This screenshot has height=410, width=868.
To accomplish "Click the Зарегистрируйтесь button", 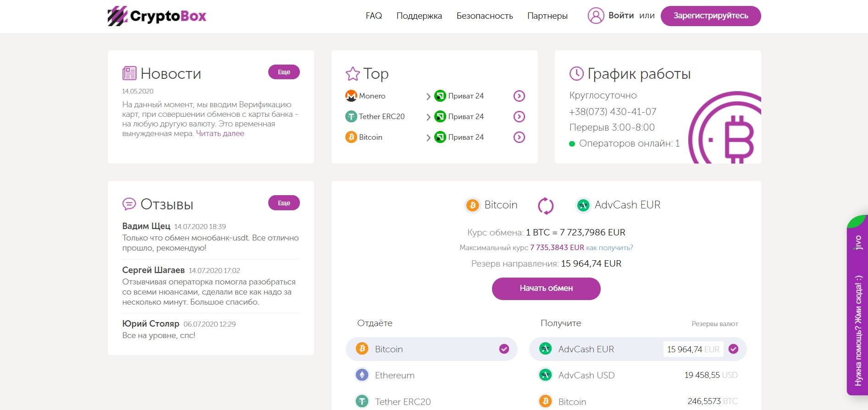I will pyautogui.click(x=711, y=16).
